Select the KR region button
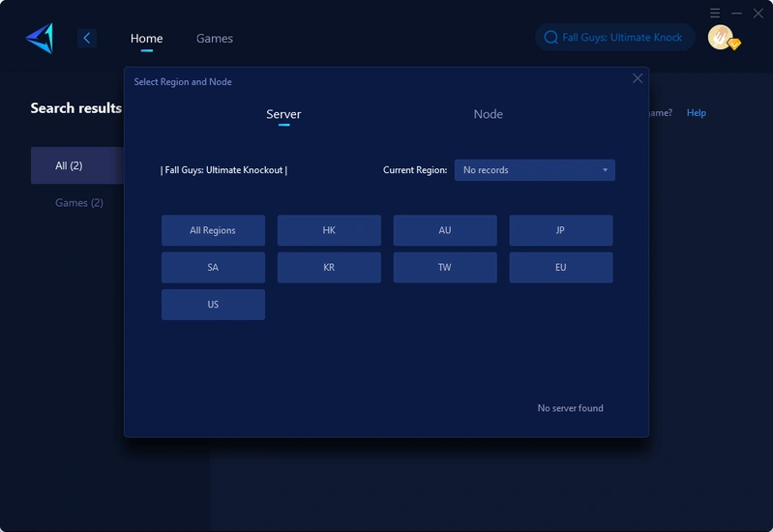Image resolution: width=773 pixels, height=532 pixels. (x=329, y=267)
